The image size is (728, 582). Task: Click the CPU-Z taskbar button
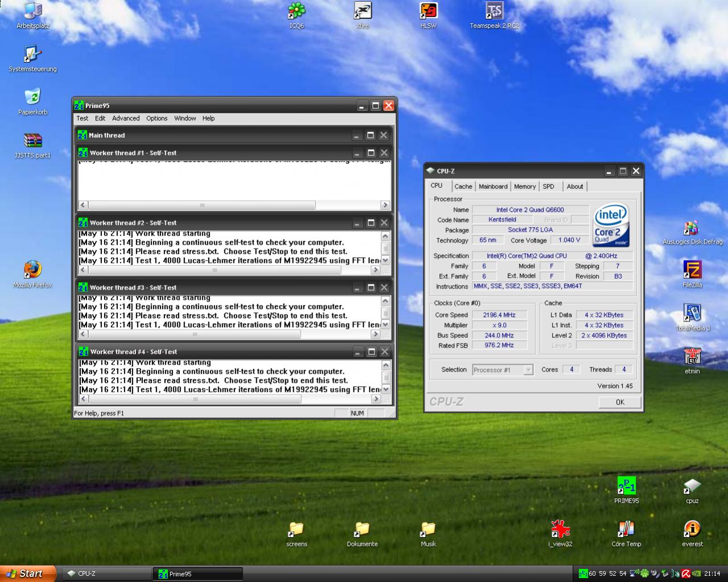[x=106, y=573]
